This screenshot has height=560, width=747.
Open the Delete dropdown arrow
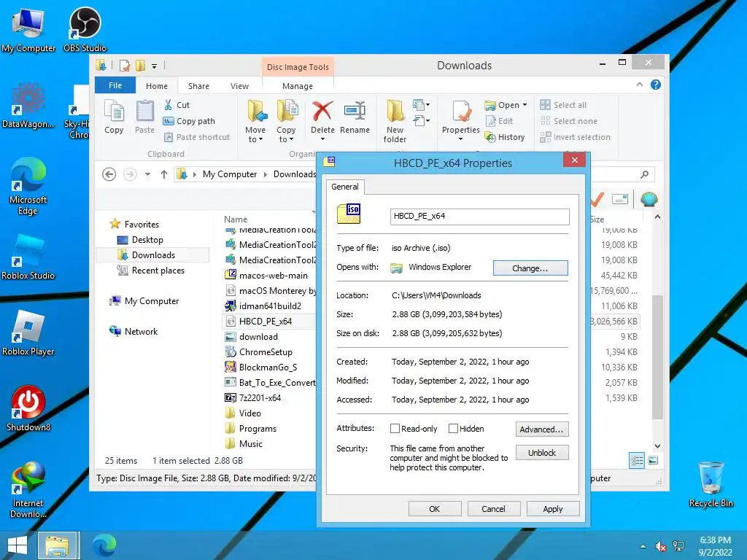(x=322, y=139)
